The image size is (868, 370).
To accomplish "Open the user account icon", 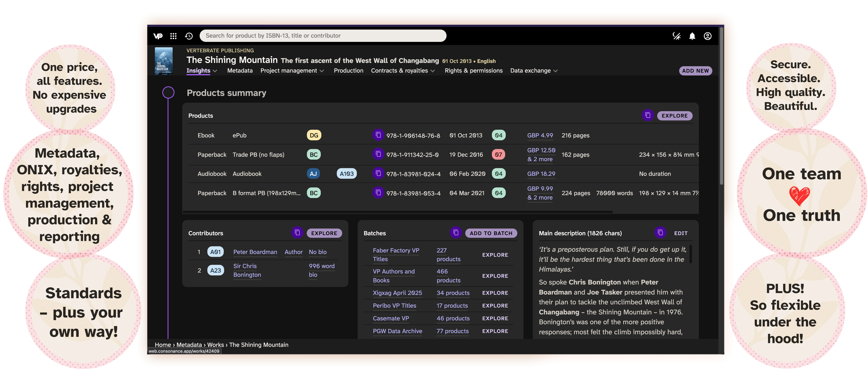I will [708, 36].
